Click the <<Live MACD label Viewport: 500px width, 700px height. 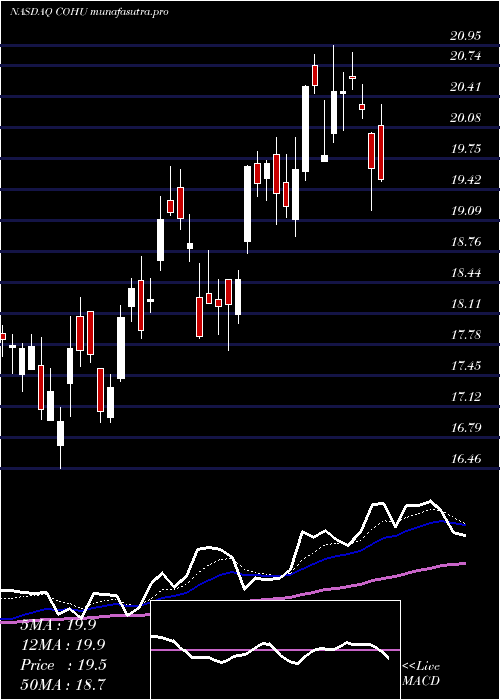pos(421,674)
